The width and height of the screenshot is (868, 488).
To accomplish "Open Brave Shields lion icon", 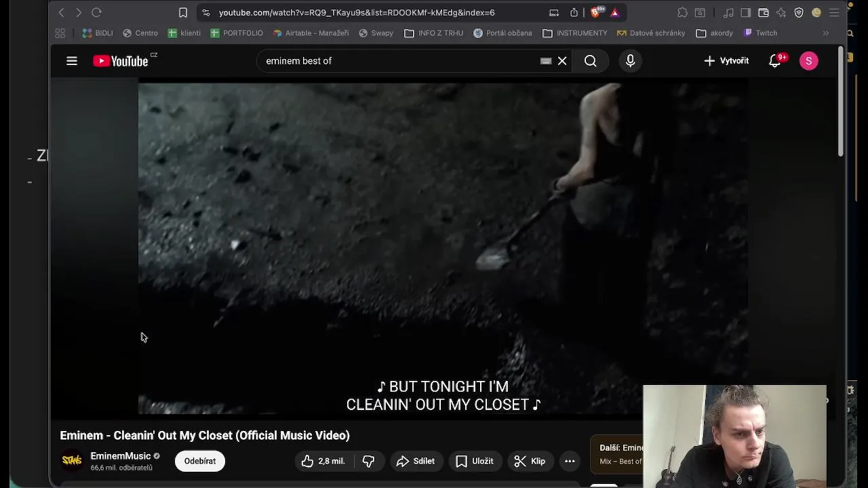I will coord(596,12).
